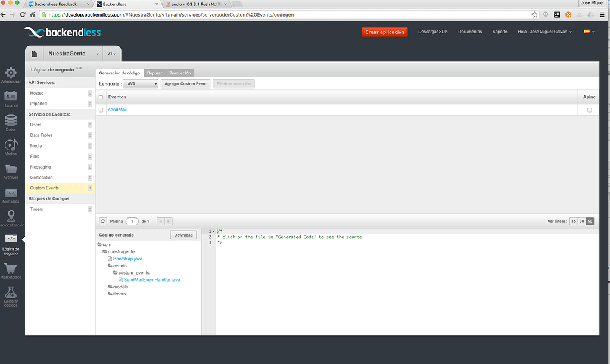
Task: Open the Administrar gear icon in sidebar
Action: [11, 72]
